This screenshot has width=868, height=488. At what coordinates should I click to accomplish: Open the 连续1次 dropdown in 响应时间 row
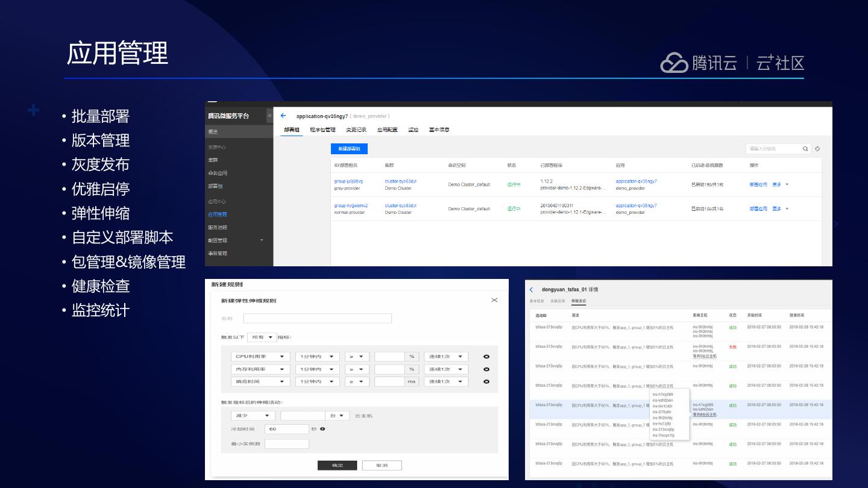446,381
